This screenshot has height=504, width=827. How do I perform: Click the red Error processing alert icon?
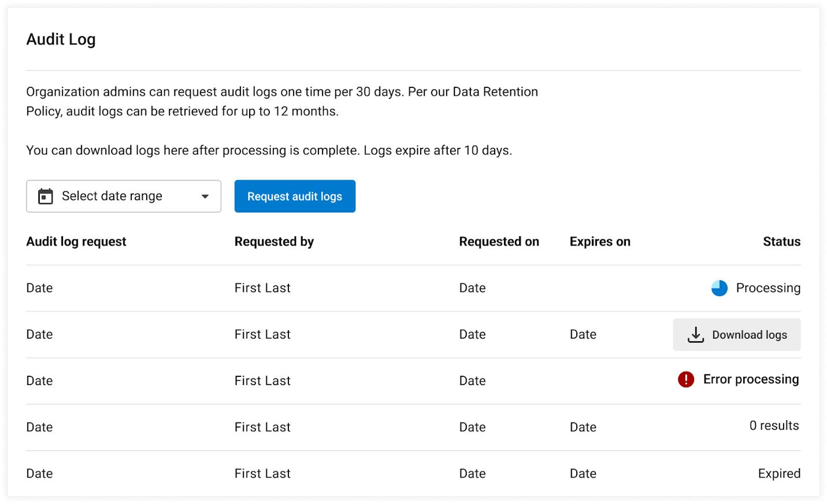tap(685, 380)
